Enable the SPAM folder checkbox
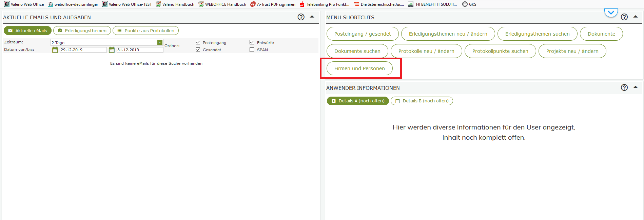Image resolution: width=644 pixels, height=220 pixels. coord(252,50)
